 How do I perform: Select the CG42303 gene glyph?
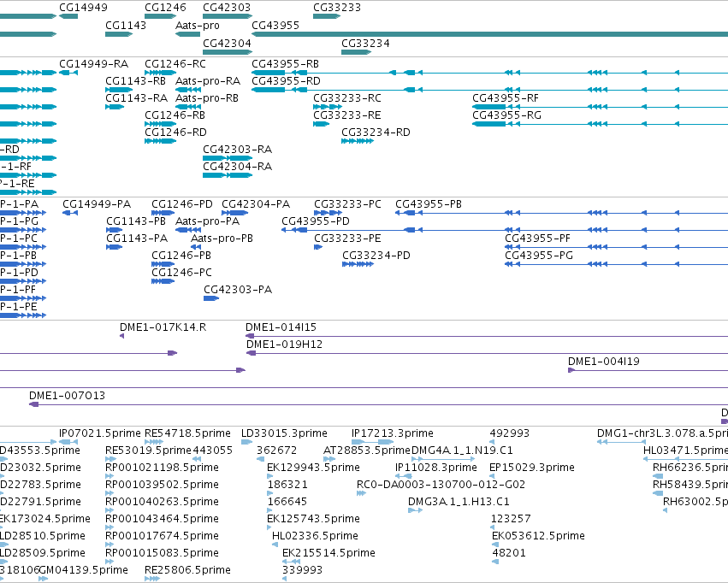click(228, 16)
